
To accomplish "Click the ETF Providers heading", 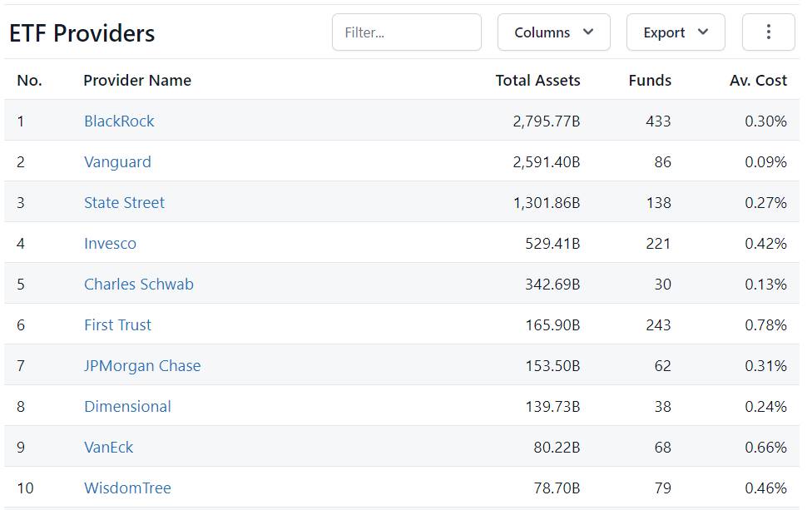I will 82,33.
